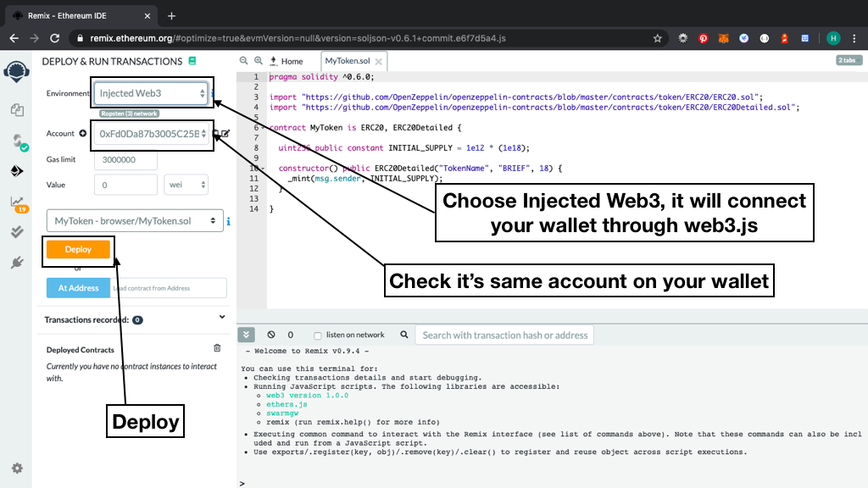Go forward in browser
The image size is (868, 488).
click(34, 38)
